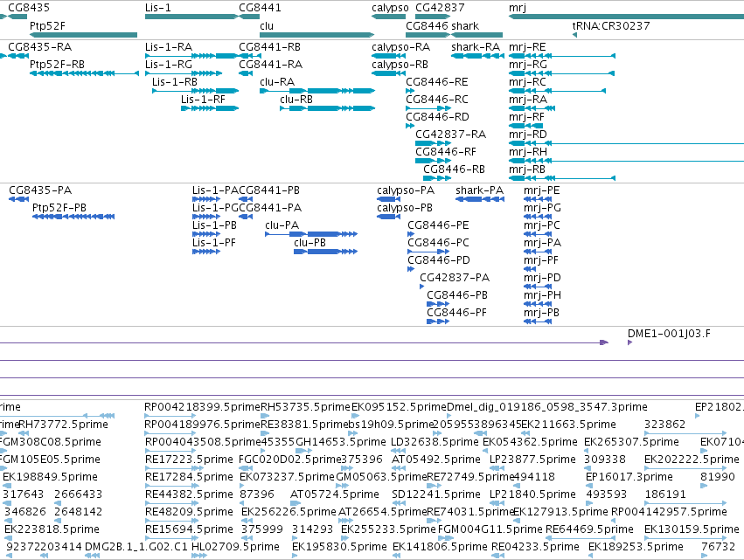Click transcript mrj-RG
744x560 pixels.
click(x=562, y=73)
